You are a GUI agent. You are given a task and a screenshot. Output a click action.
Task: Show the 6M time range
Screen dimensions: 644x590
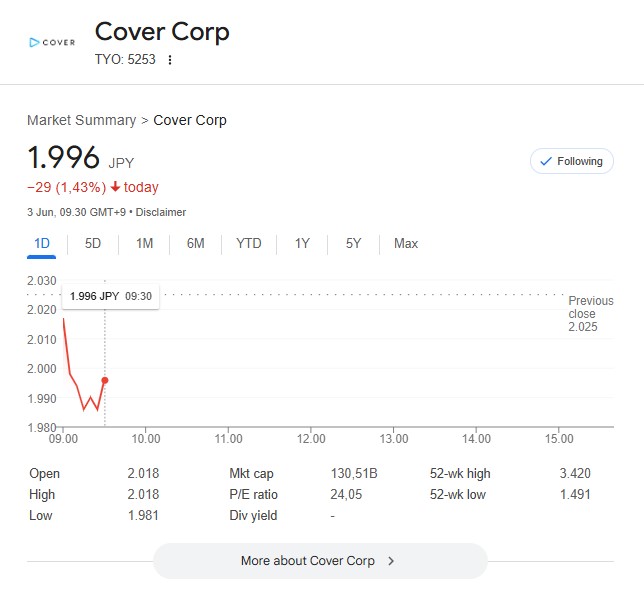coord(196,243)
